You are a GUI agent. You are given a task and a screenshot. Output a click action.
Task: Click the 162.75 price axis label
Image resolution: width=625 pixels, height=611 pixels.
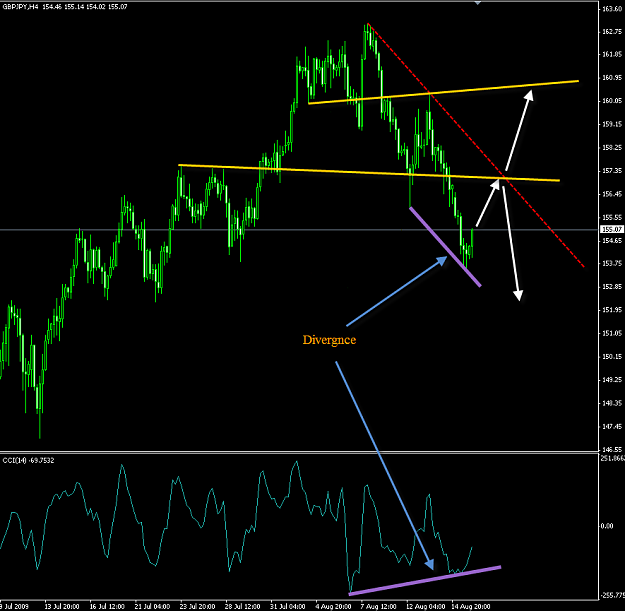tap(612, 31)
